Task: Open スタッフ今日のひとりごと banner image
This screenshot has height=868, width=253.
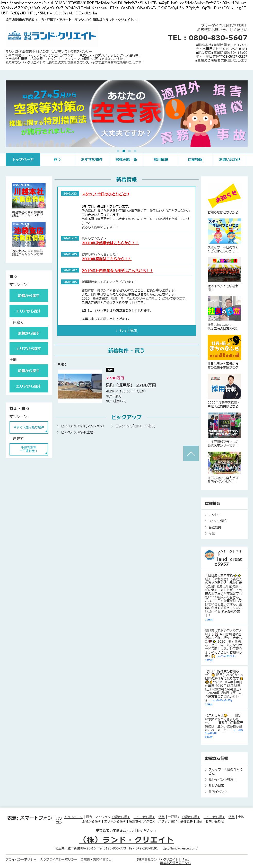Action: 224,231
